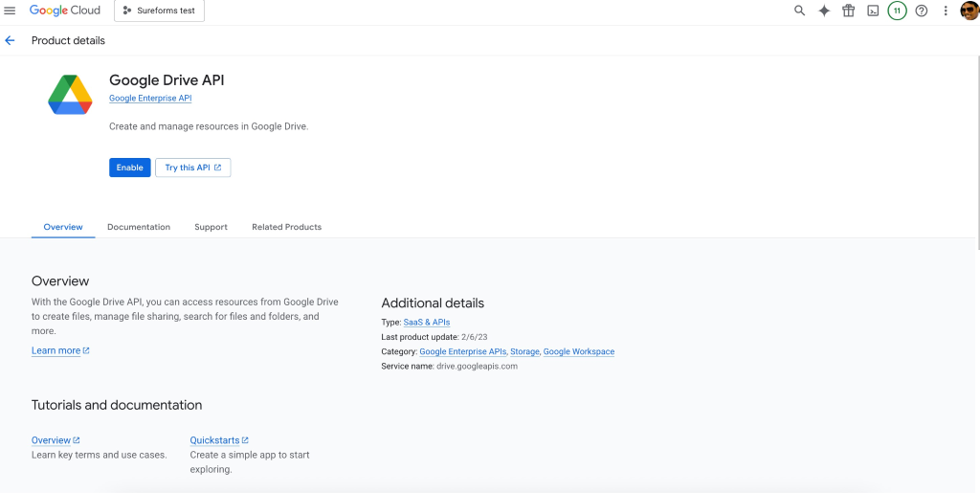Open the Related Products tab
This screenshot has height=493, width=980.
tap(287, 227)
